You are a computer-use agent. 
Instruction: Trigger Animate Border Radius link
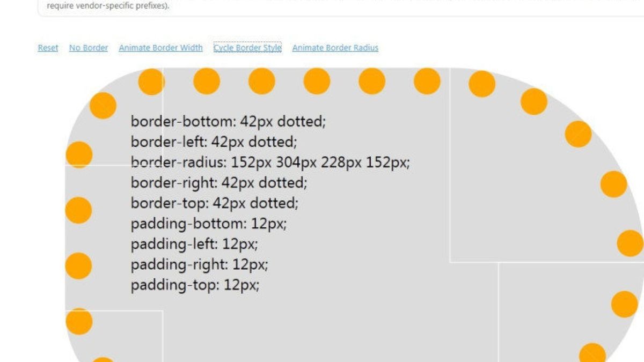(x=335, y=48)
